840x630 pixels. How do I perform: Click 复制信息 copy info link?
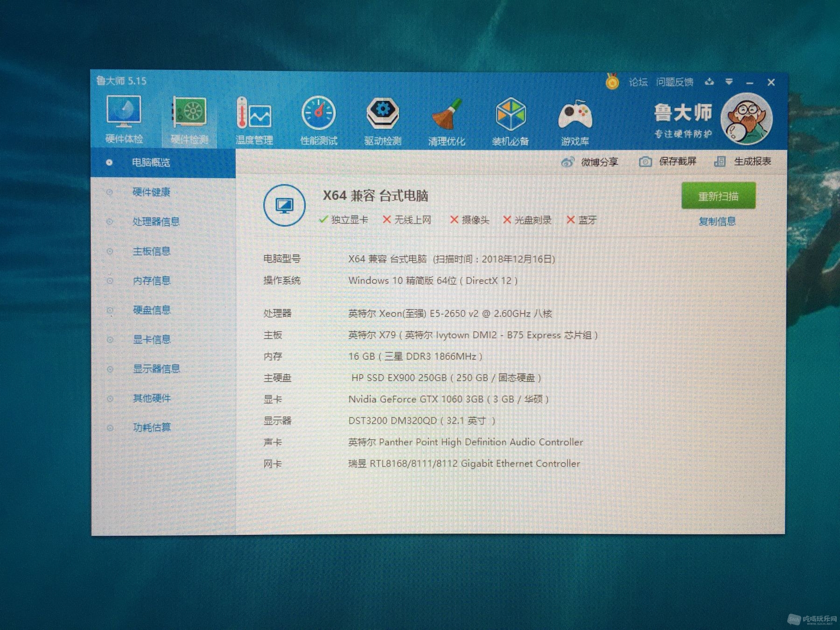717,221
